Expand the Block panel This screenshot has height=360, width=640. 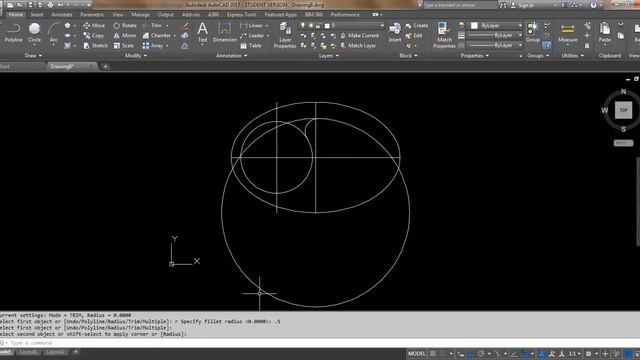(x=408, y=56)
